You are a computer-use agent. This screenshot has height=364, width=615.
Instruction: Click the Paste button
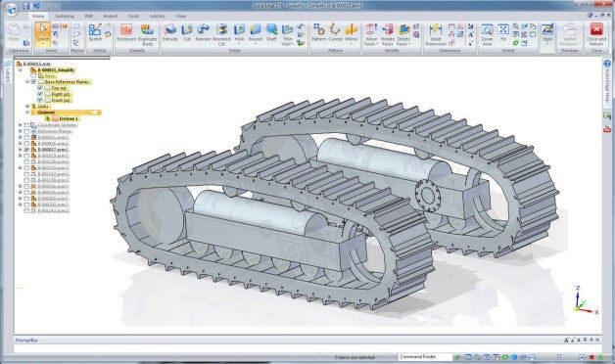14,32
